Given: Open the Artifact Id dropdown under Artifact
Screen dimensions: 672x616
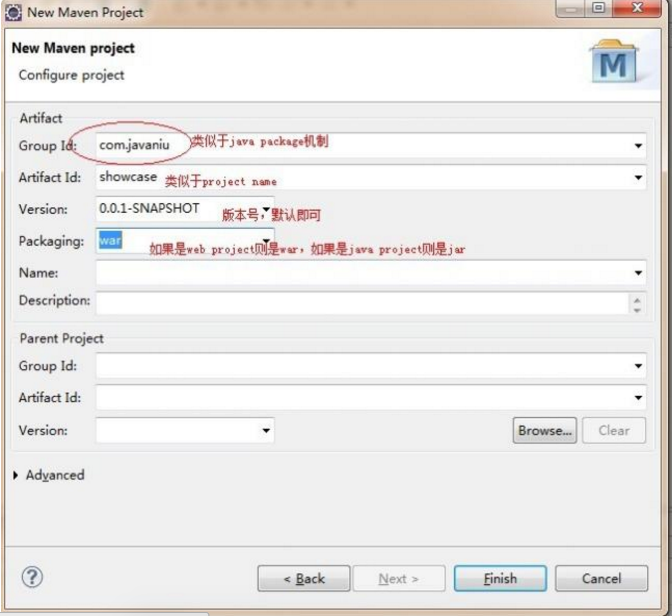Looking at the screenshot, I should point(638,178).
